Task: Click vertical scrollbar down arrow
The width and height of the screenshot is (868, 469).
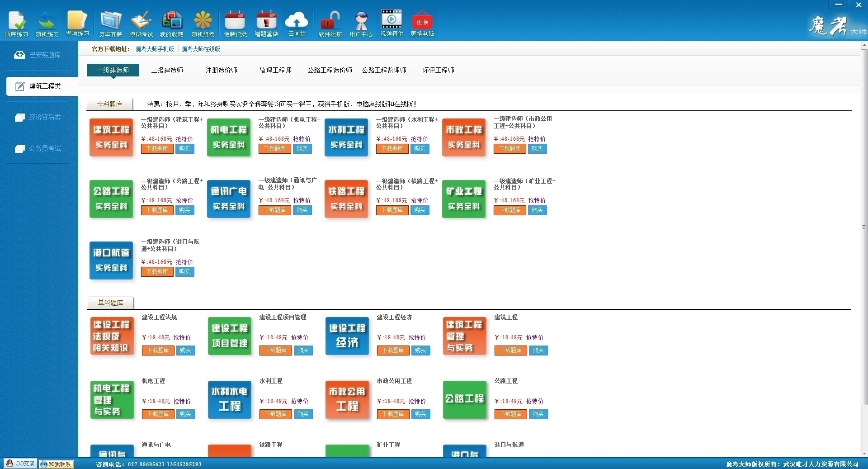Action: [864, 453]
